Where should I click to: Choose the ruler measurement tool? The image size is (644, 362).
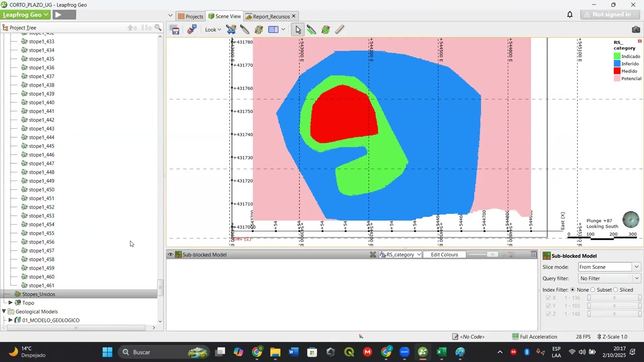pyautogui.click(x=340, y=30)
